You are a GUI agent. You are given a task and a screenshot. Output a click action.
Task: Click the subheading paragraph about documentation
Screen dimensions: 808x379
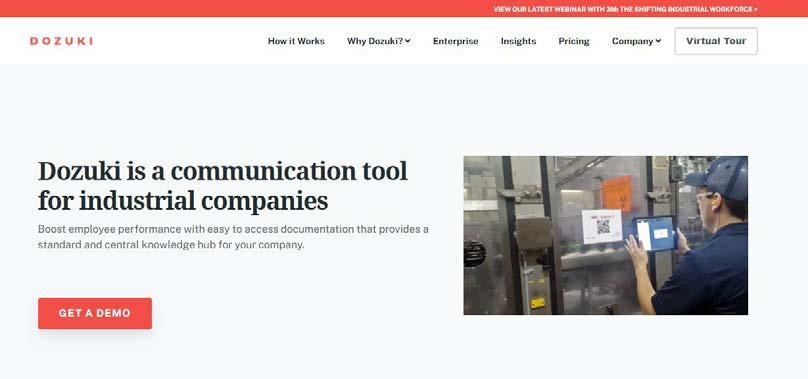tap(233, 237)
